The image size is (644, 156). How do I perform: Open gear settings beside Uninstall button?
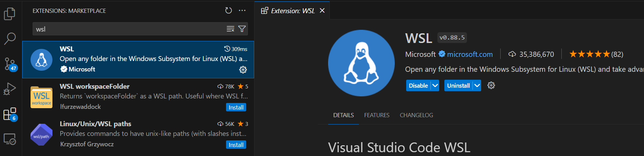(x=491, y=85)
